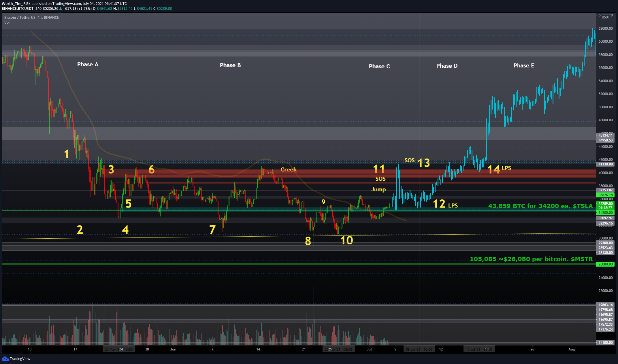
Task: Click the 17176.24 price axis label
Action: [605, 329]
